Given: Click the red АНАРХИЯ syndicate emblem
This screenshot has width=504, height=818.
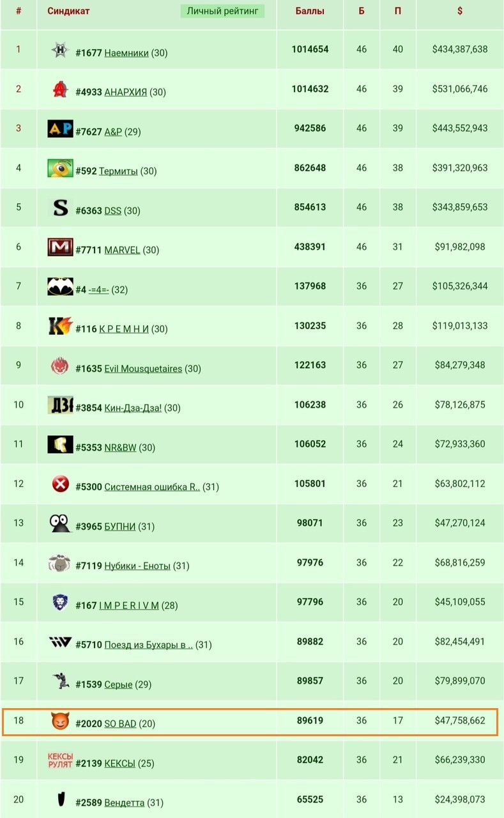Looking at the screenshot, I should point(60,89).
